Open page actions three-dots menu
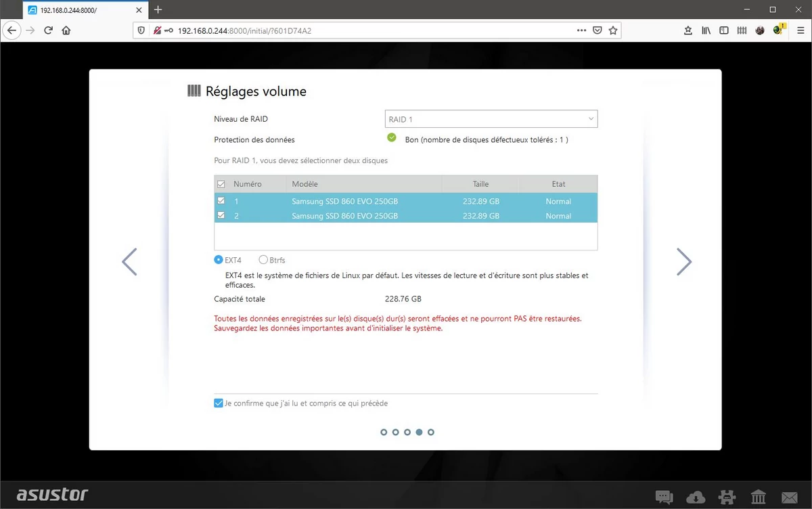Image resolution: width=812 pixels, height=509 pixels. click(x=581, y=30)
